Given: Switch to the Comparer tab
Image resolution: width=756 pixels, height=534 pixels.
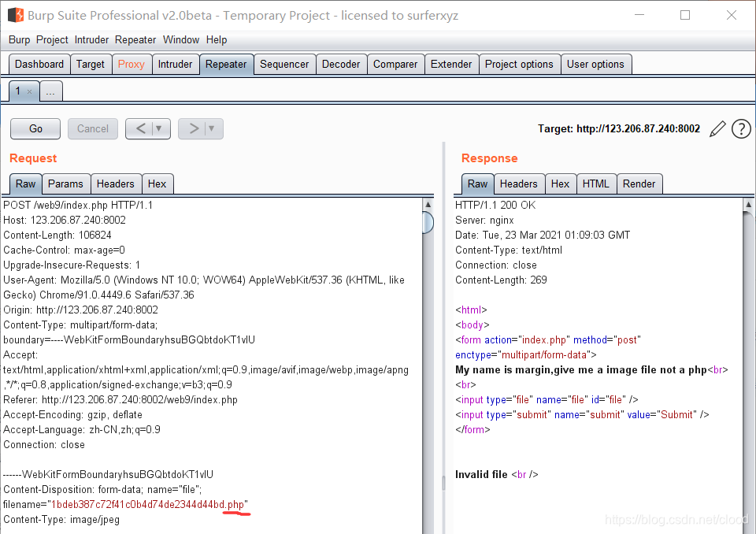Looking at the screenshot, I should pyautogui.click(x=395, y=64).
